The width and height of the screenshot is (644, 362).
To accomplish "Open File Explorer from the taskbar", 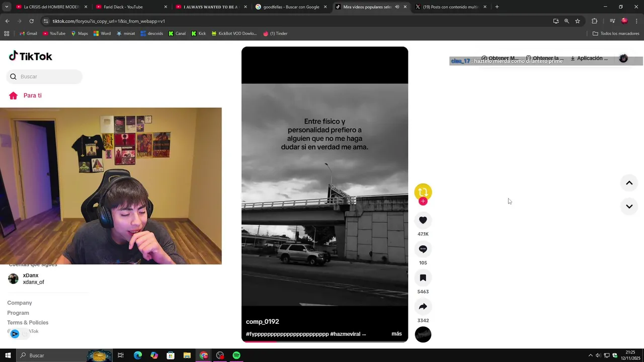I will (187, 355).
